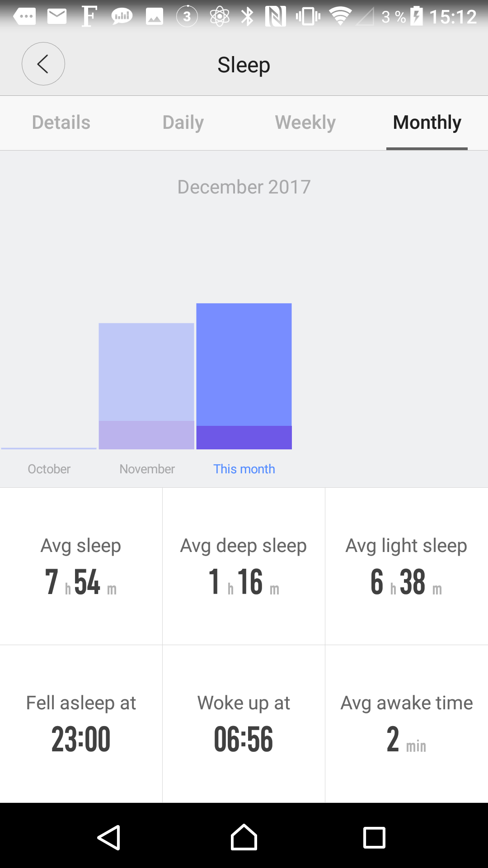Screen dimensions: 488x868
Task: Select the Monthly tab
Action: coord(427,123)
